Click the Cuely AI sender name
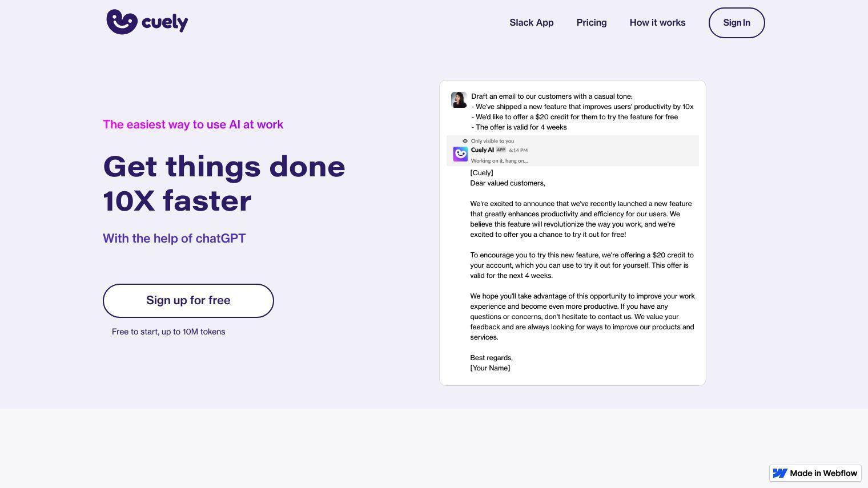Image resolution: width=868 pixels, height=488 pixels. tap(482, 150)
